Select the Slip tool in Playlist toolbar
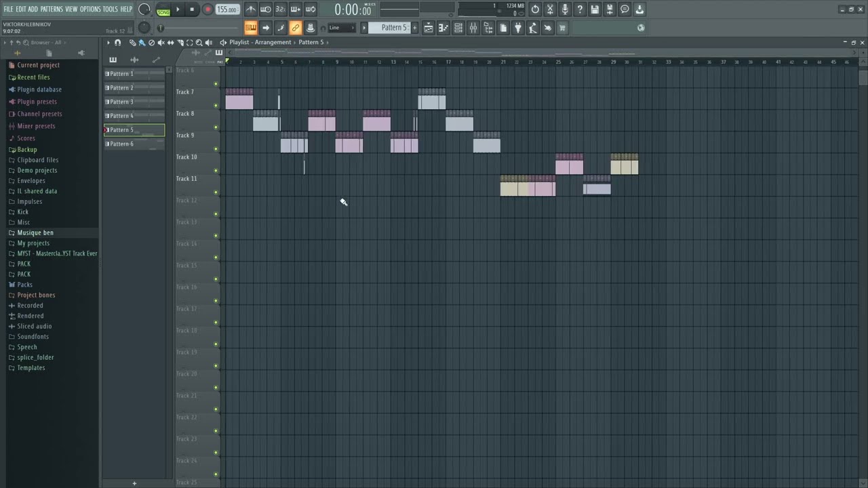Image resolution: width=868 pixels, height=488 pixels. tap(170, 43)
